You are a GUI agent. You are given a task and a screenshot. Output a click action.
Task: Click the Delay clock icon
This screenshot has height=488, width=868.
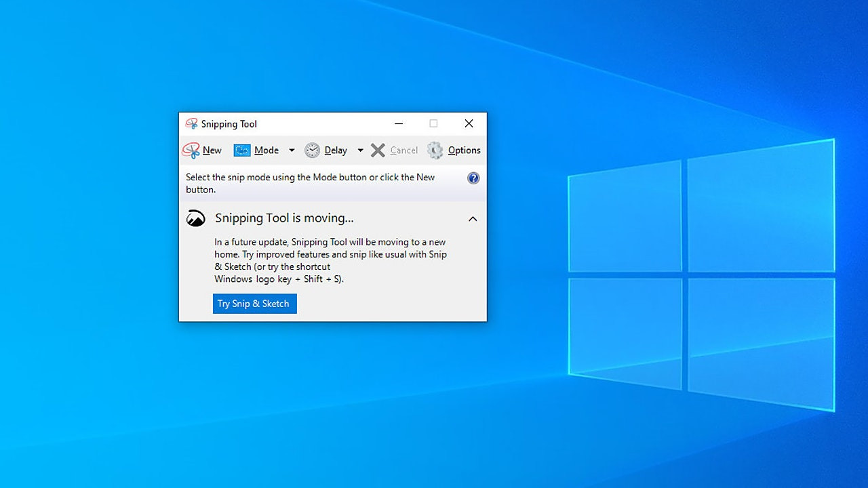tap(312, 150)
